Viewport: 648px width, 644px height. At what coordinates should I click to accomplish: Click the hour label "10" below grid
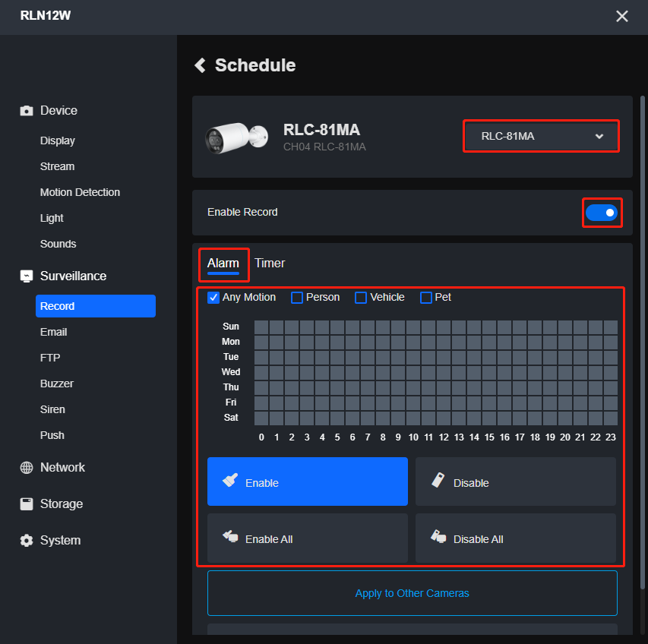413,437
